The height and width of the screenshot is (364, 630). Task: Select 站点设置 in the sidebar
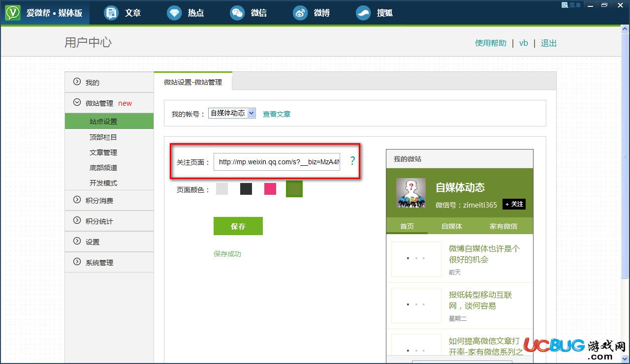109,121
